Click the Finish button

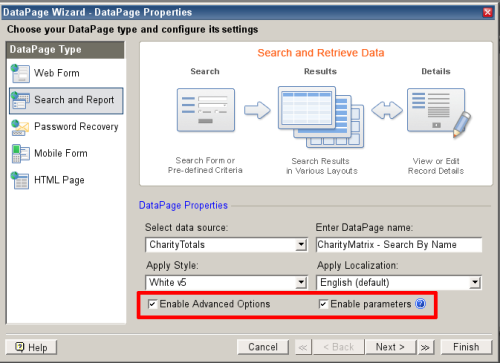(x=466, y=347)
